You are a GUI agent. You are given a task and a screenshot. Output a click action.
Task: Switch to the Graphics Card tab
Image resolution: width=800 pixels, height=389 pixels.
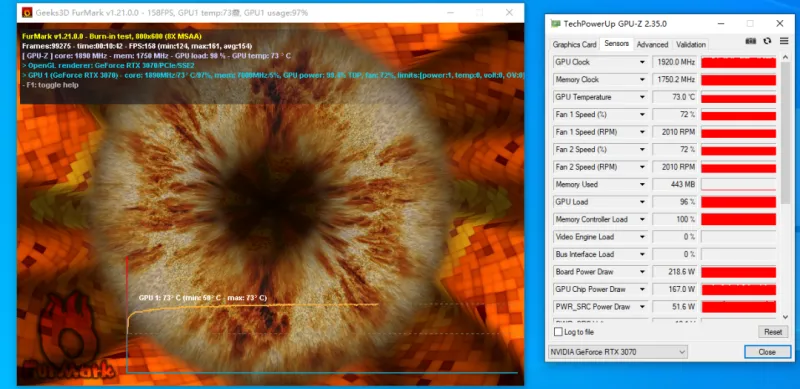point(574,44)
